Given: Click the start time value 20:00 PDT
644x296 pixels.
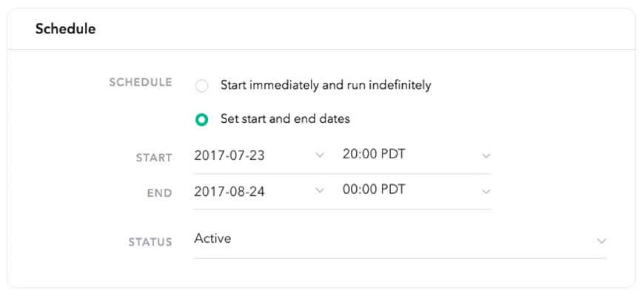Looking at the screenshot, I should coord(374,155).
